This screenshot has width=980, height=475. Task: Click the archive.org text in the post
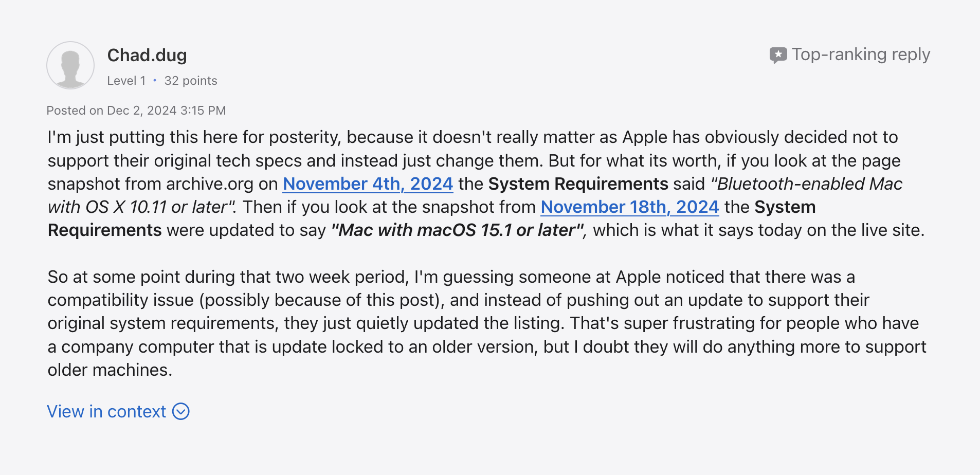(209, 184)
